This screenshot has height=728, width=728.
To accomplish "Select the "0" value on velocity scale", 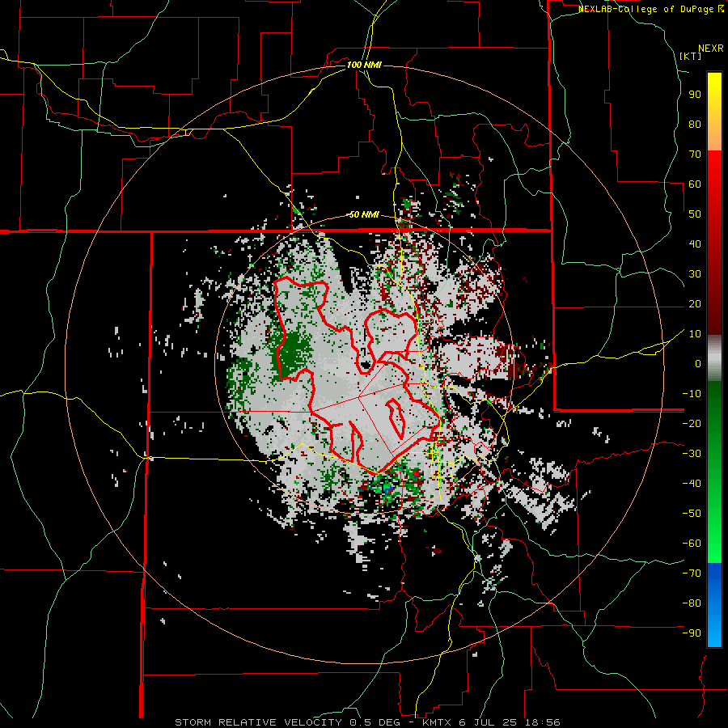I will click(x=698, y=364).
